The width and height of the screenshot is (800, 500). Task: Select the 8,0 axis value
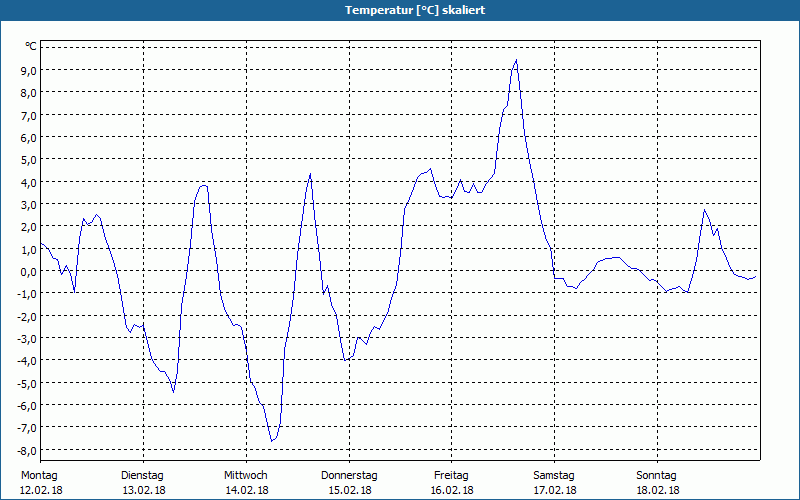point(29,92)
